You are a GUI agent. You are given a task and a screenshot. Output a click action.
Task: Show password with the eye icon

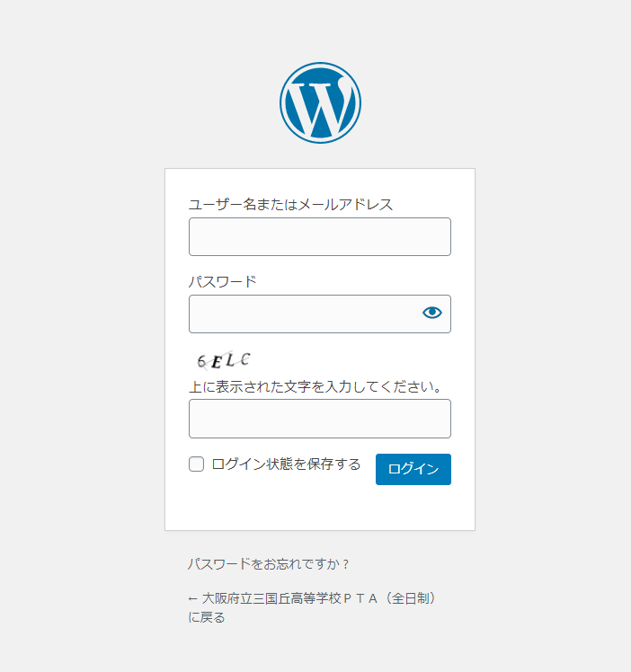tap(432, 313)
